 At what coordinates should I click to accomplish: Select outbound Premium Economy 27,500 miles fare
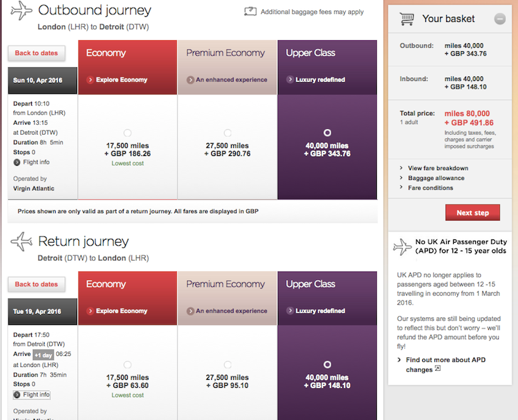coord(227,133)
